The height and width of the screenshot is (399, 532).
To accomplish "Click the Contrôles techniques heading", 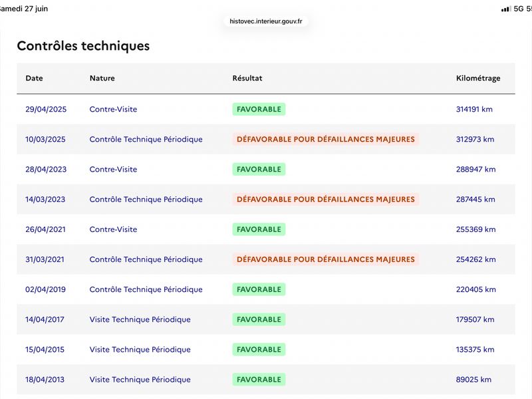I will pos(83,46).
